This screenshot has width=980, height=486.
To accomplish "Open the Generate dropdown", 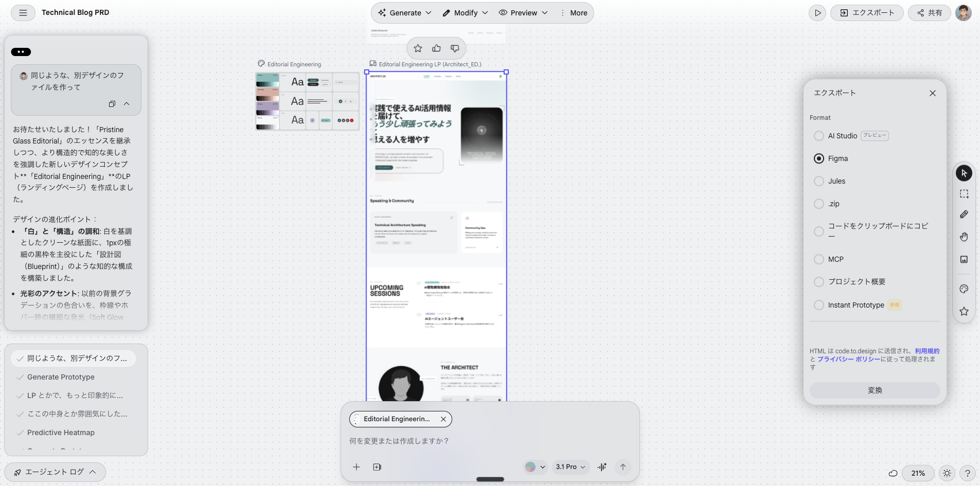I will click(405, 13).
